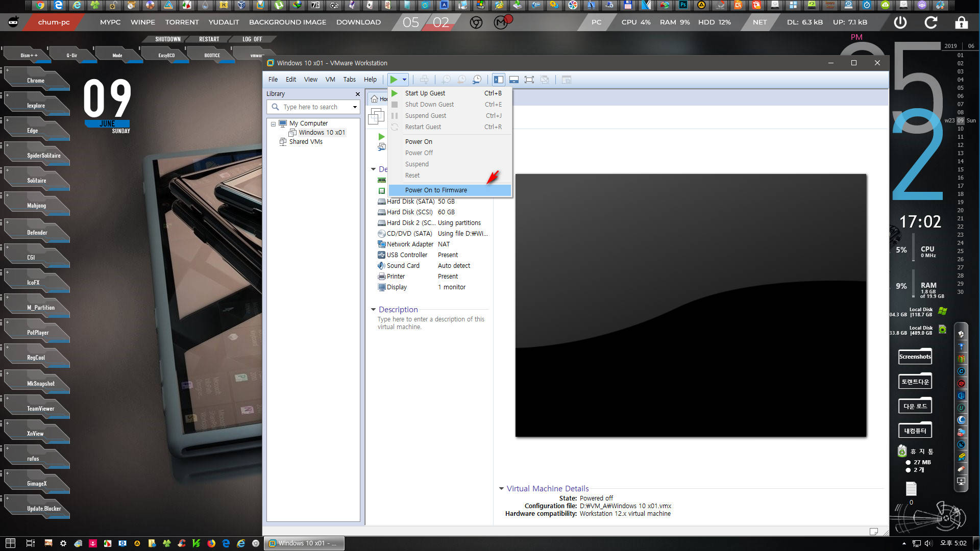Open the Manage Snapshots toolbar icon
Image resolution: width=980 pixels, height=551 pixels.
(477, 80)
